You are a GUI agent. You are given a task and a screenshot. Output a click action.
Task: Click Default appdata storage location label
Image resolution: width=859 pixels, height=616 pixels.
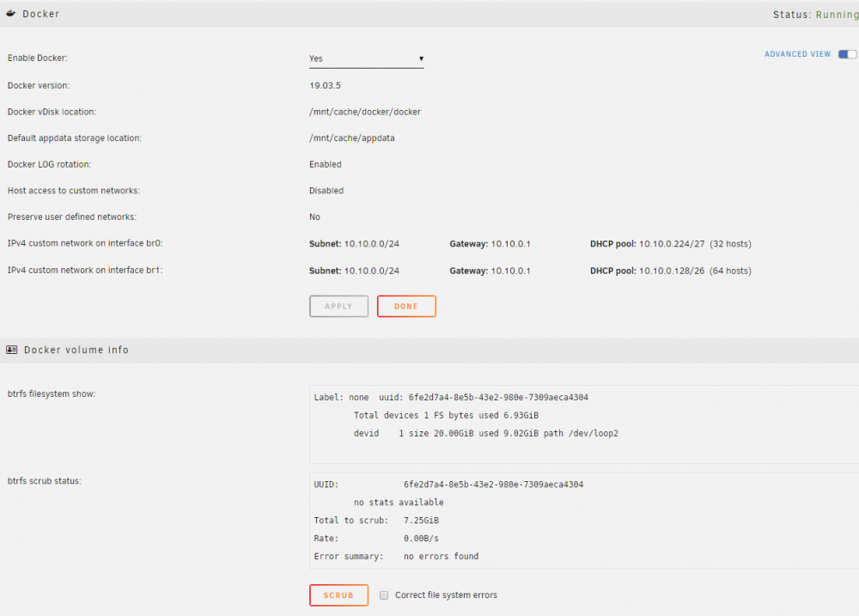pyautogui.click(x=75, y=138)
